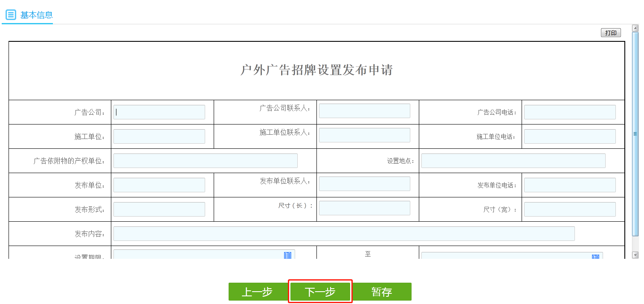Click the scrollbar up arrow
This screenshot has height=304, width=644.
coord(635,27)
